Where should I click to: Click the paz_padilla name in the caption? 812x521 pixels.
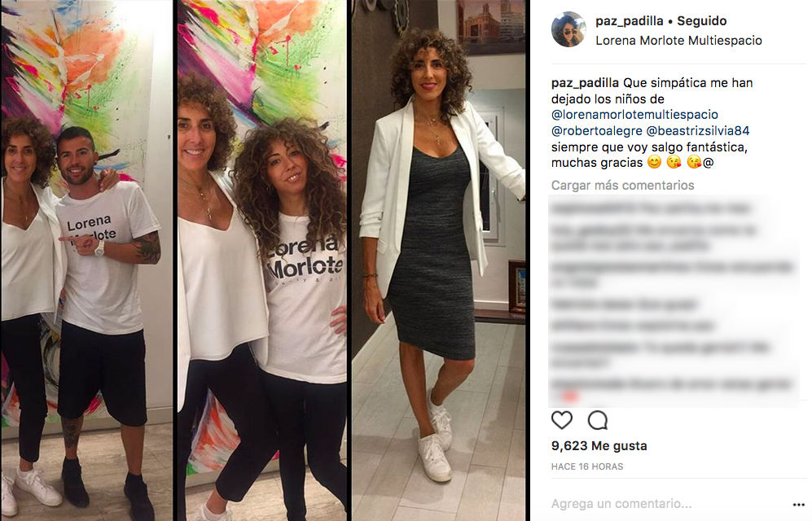point(585,83)
